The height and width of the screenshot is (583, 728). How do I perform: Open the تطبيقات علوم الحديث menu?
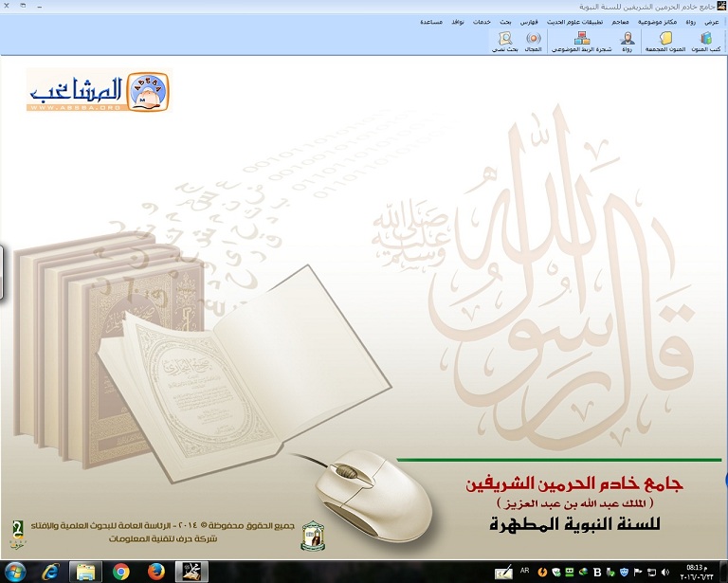[575, 23]
